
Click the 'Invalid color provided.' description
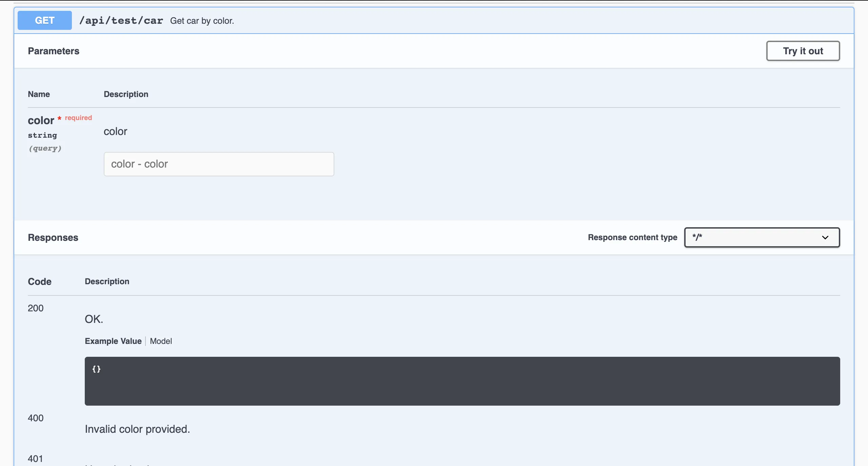[x=137, y=429]
